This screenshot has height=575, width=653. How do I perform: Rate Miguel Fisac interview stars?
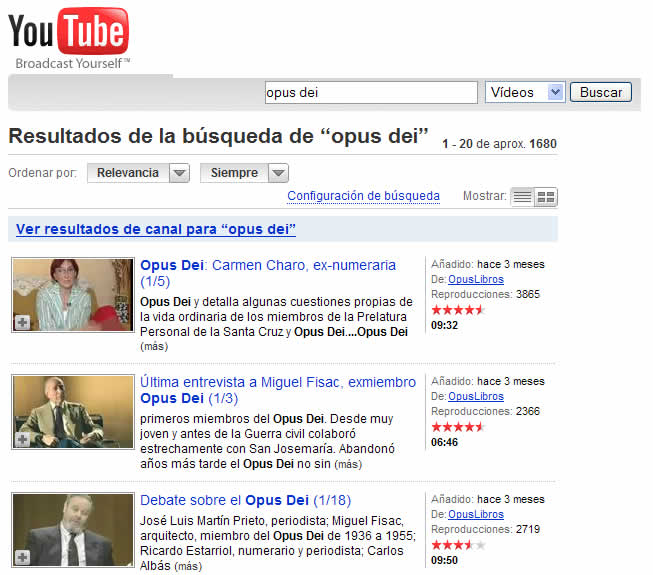click(x=458, y=427)
